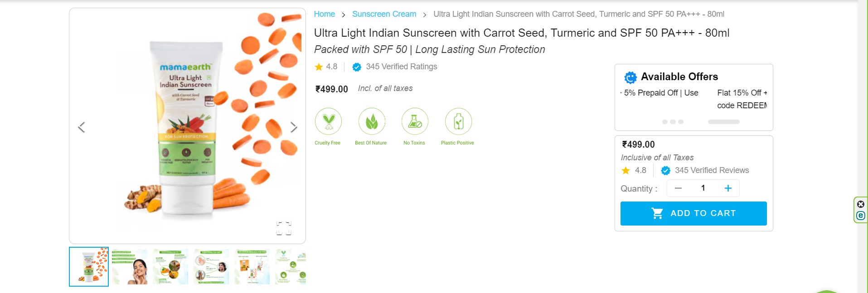Show the previous product image
This screenshot has height=293, width=868.
(82, 127)
